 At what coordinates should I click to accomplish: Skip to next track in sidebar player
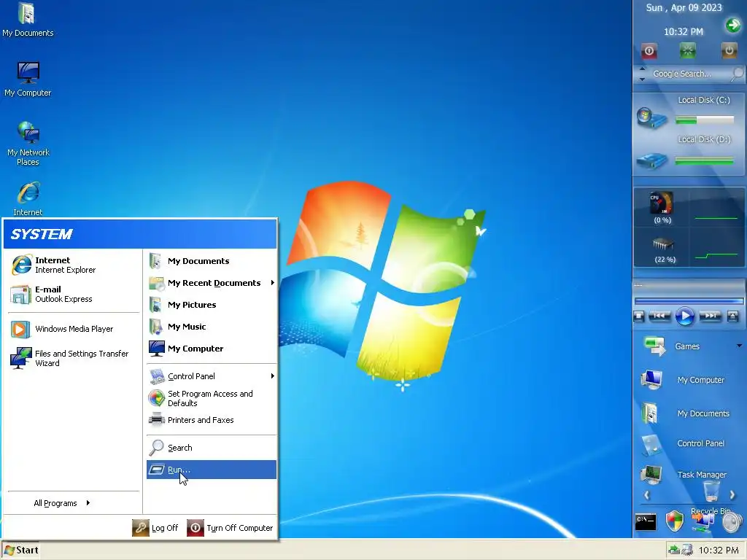[711, 316]
